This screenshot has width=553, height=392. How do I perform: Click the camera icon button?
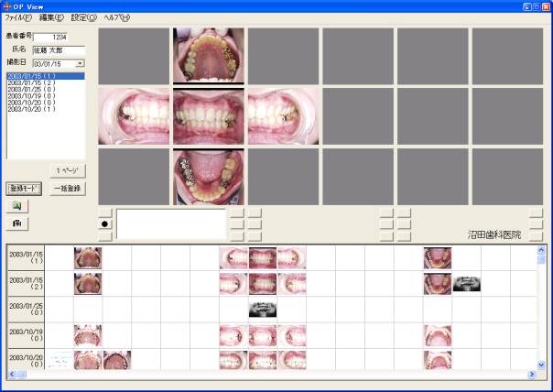(16, 223)
